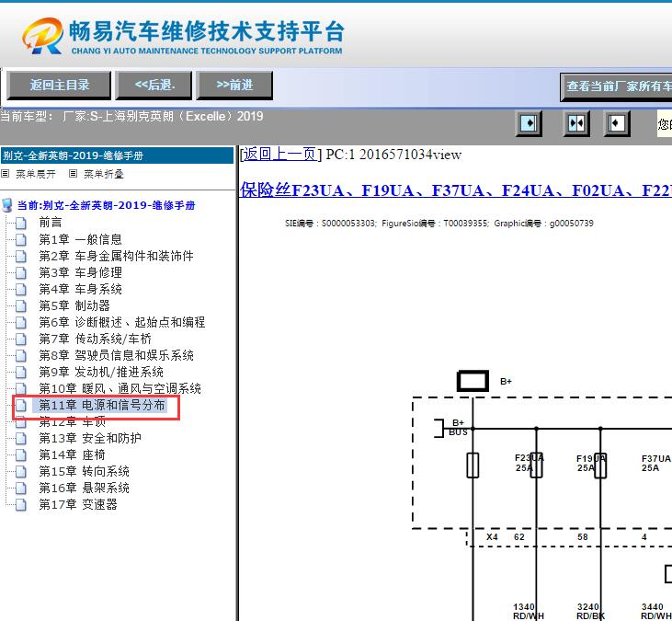Click page icon next to 第4章 车身系统
The width and height of the screenshot is (672, 621).
(21, 289)
